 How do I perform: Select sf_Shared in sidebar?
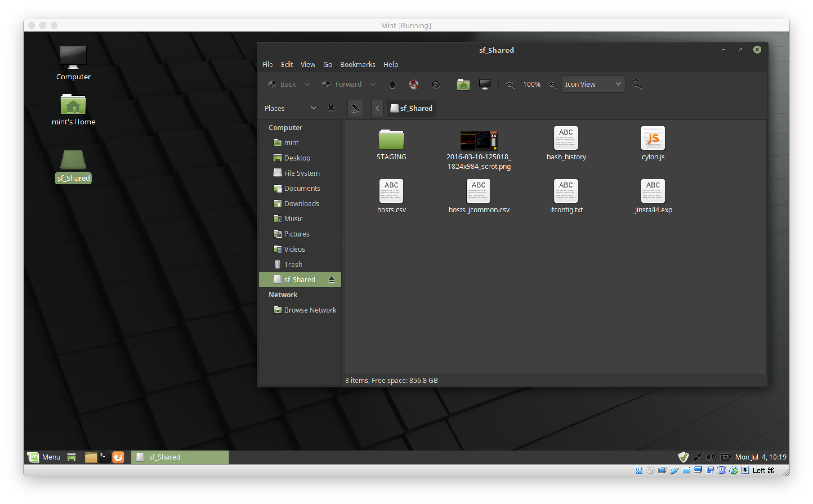300,279
